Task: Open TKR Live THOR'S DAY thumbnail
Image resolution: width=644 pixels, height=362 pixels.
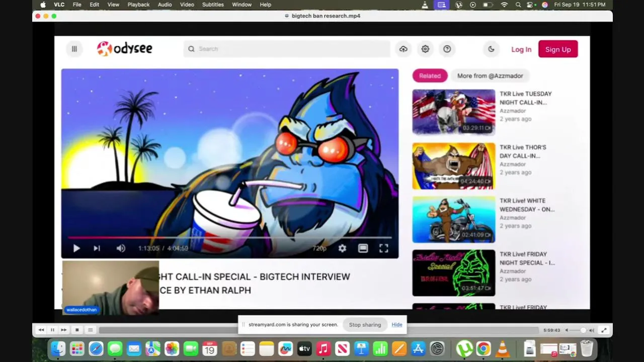Action: 454,166
